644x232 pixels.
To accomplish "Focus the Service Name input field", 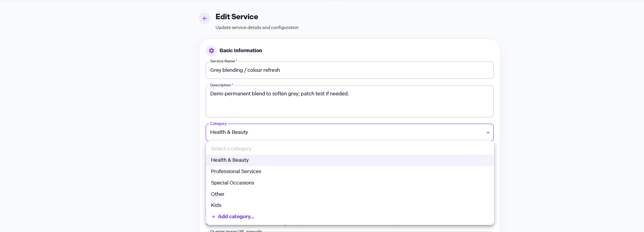I will (x=349, y=70).
